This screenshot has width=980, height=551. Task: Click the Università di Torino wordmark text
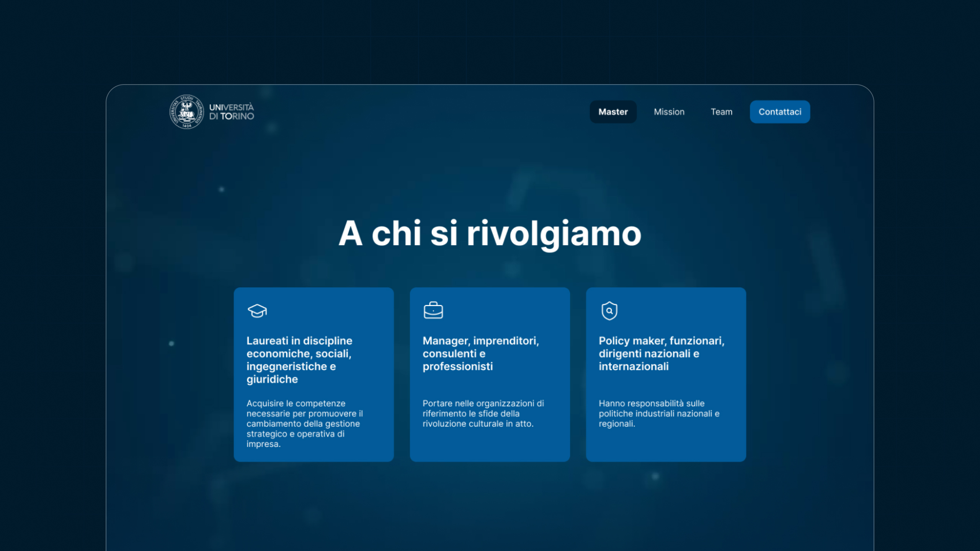[232, 112]
